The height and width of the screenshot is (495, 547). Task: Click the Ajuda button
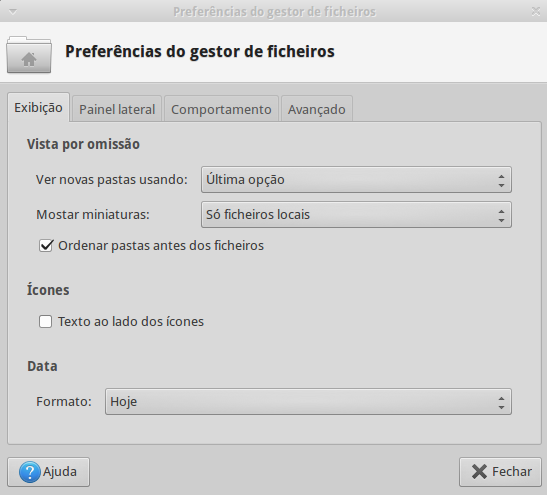48,472
